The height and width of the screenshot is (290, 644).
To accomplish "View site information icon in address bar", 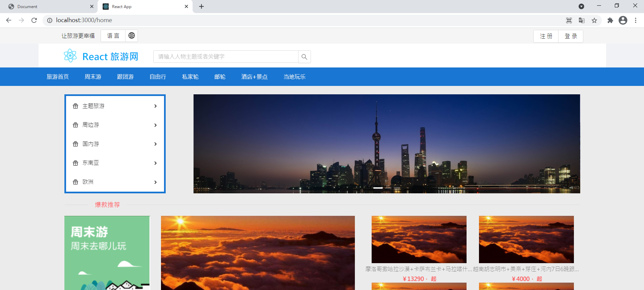I will click(50, 20).
